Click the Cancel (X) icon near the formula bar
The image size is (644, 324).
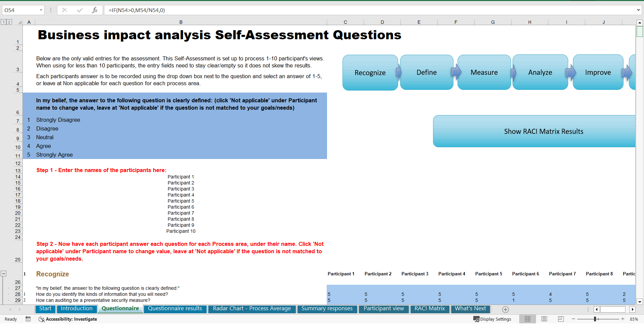(64, 10)
